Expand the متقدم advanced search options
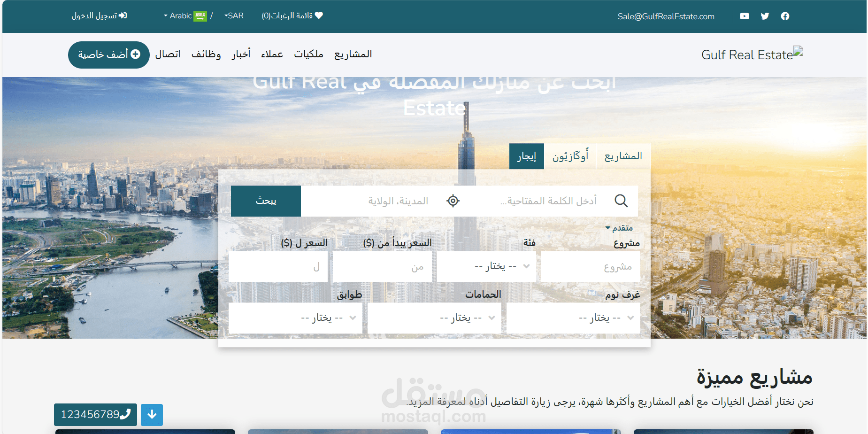Viewport: 868px width, 434px height. point(620,228)
